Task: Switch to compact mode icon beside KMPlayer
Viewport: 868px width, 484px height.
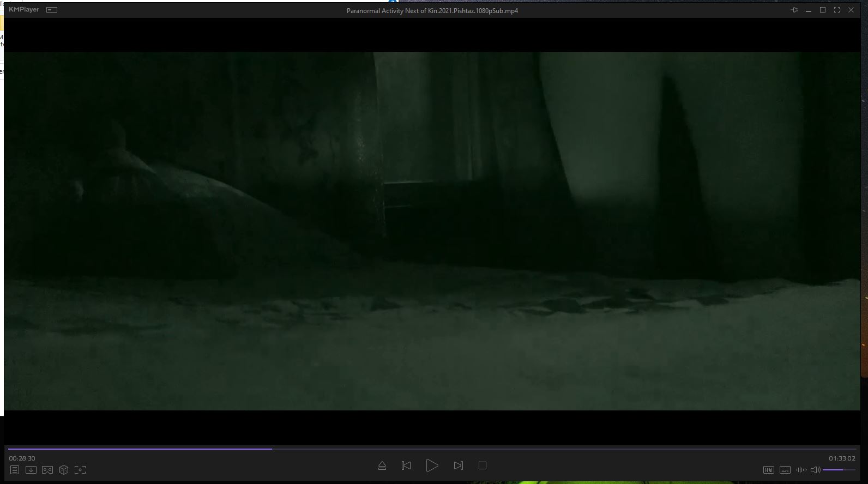Action: point(52,10)
